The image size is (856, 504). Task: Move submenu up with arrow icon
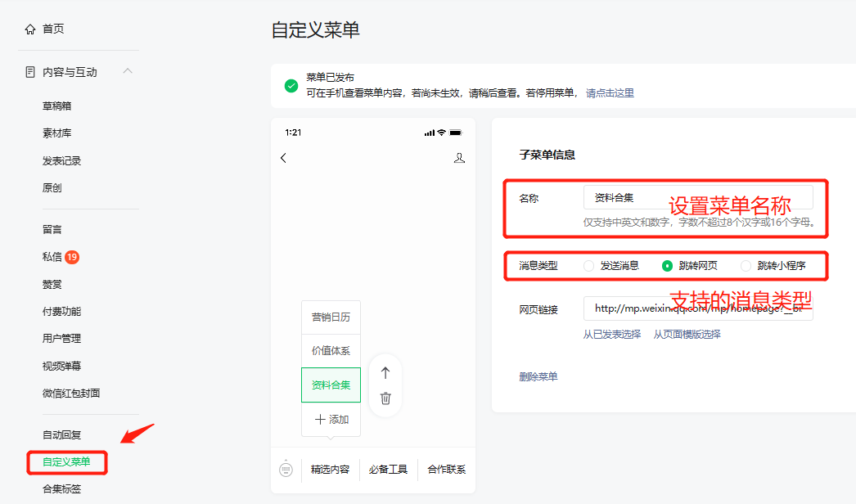[x=385, y=372]
